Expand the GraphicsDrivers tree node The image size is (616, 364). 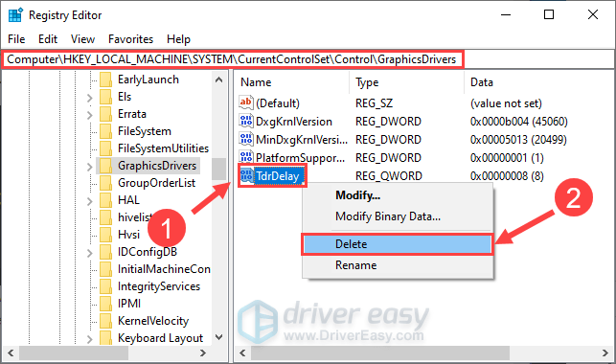coord(89,167)
